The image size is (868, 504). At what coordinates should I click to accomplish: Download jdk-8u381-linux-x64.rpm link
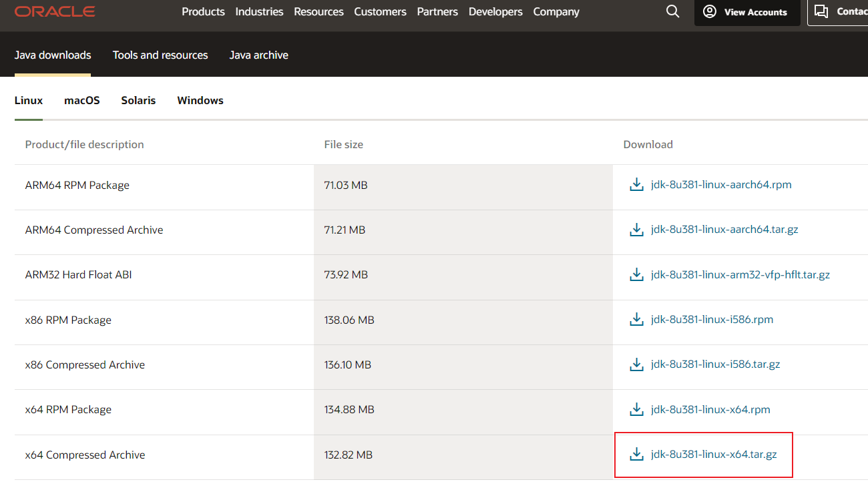(710, 409)
